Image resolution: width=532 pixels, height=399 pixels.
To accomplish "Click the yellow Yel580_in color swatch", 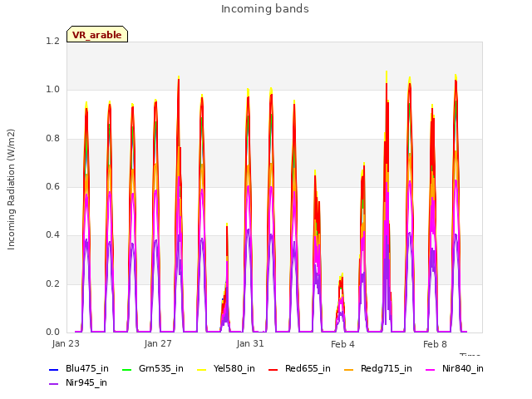I will click(x=201, y=369).
